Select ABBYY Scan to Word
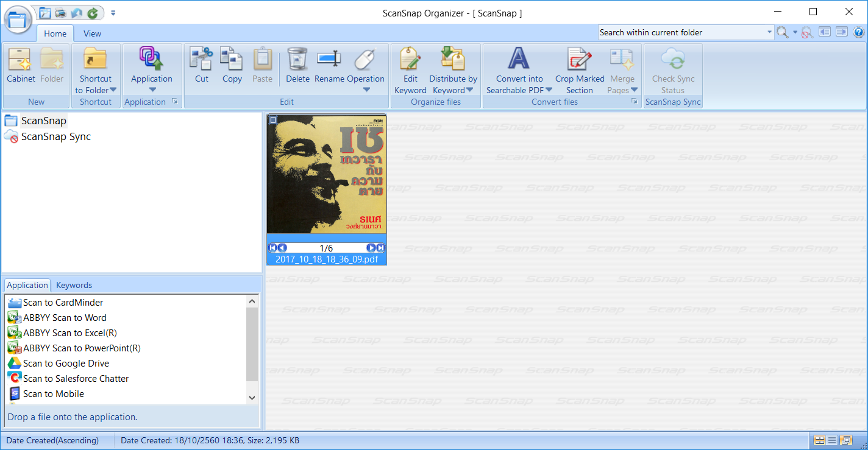The height and width of the screenshot is (450, 868). click(x=65, y=318)
